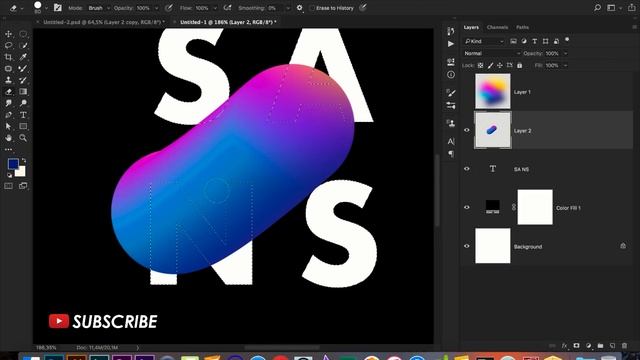The height and width of the screenshot is (360, 640).
Task: Select the Marquee selection tool
Action: [x=23, y=34]
